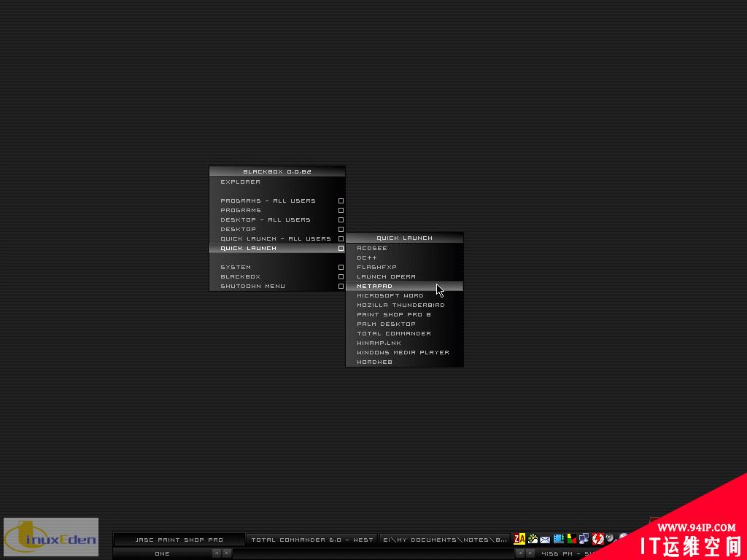Image resolution: width=747 pixels, height=560 pixels.
Task: Choose Launch Opera in Quick Launch
Action: coord(404,276)
